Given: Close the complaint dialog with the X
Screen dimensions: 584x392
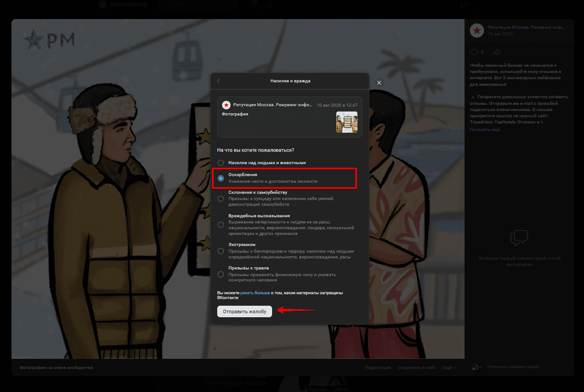Looking at the screenshot, I should coord(379,83).
